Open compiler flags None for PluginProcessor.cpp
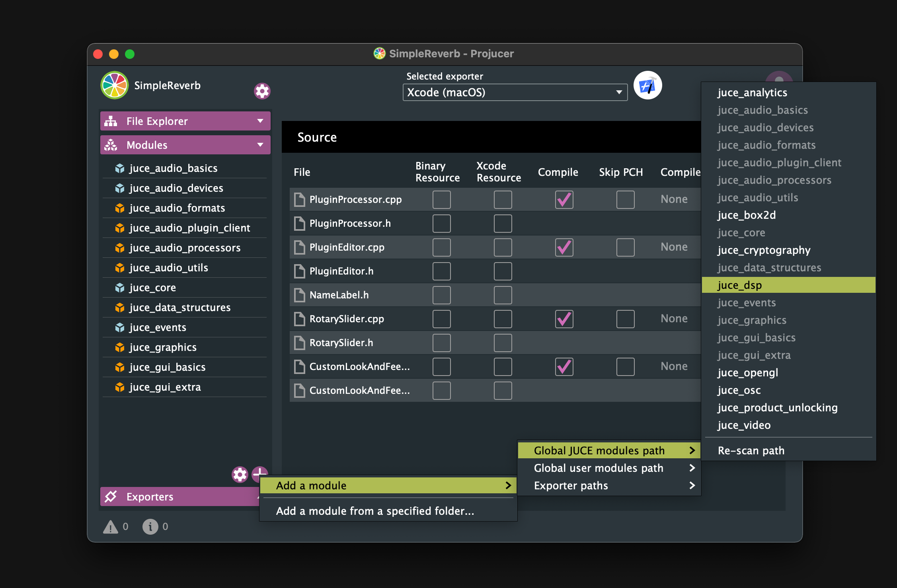Screen dimensions: 897x588 [674, 199]
